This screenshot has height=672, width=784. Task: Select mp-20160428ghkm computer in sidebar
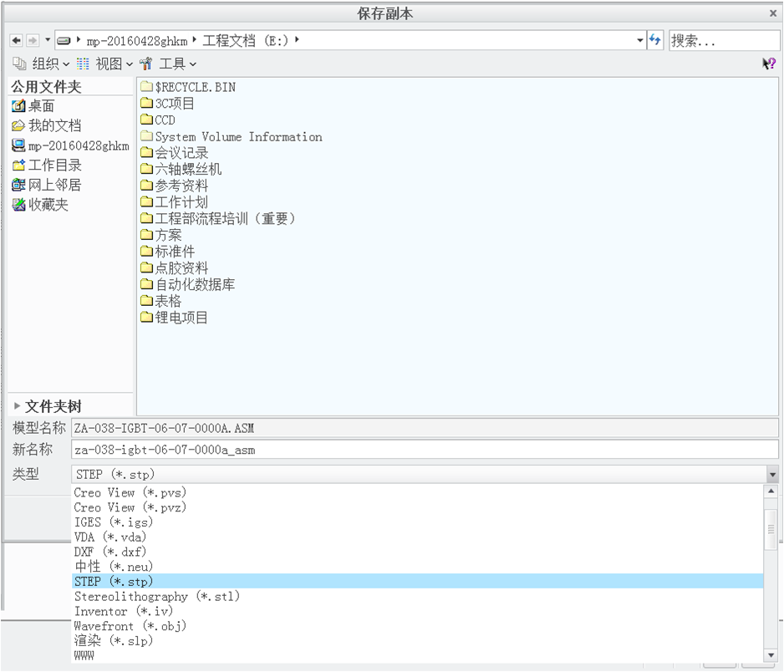pyautogui.click(x=70, y=145)
